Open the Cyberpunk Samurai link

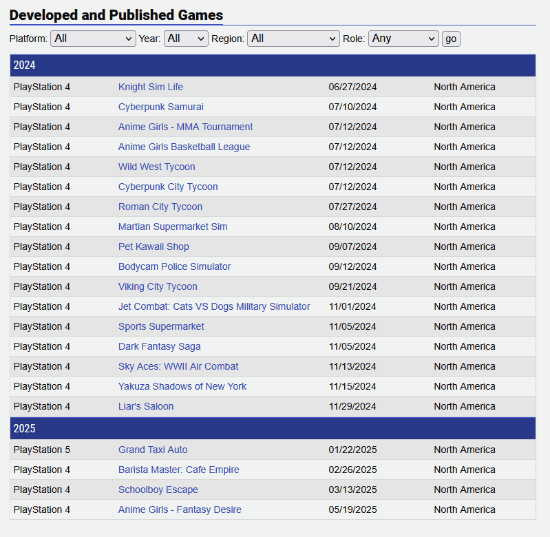tap(161, 107)
